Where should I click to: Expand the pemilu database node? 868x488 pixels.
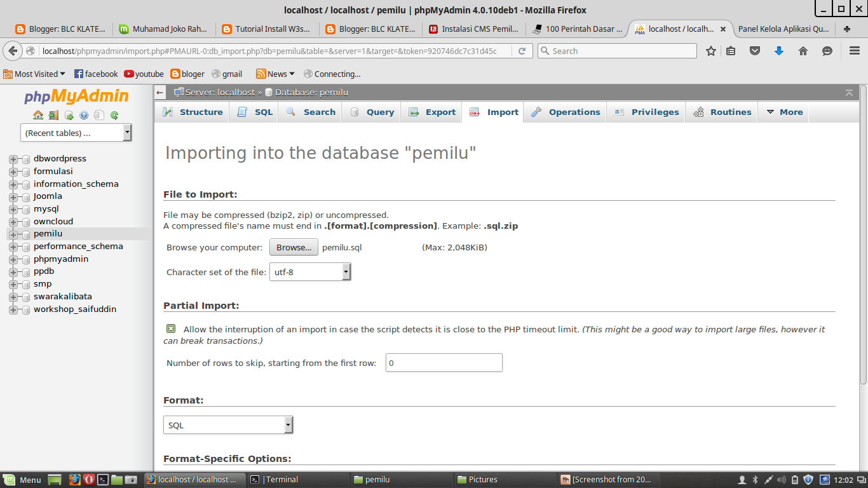coord(13,234)
